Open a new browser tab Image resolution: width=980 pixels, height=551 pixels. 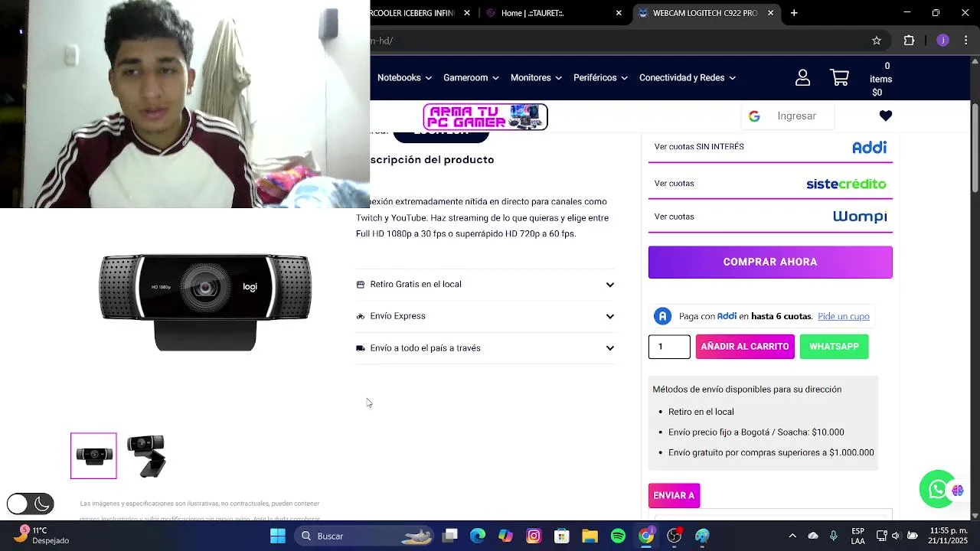coord(794,13)
